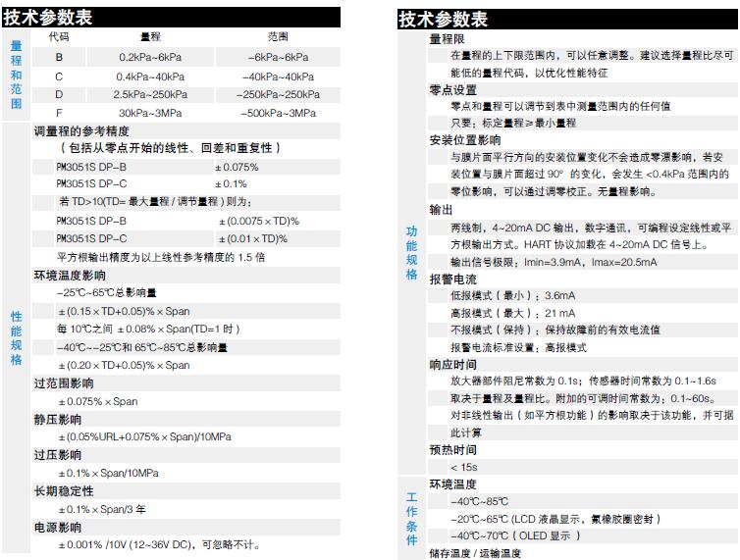The image size is (740, 560).
Task: Click the heading 环境温度影响
Action: pos(70,276)
